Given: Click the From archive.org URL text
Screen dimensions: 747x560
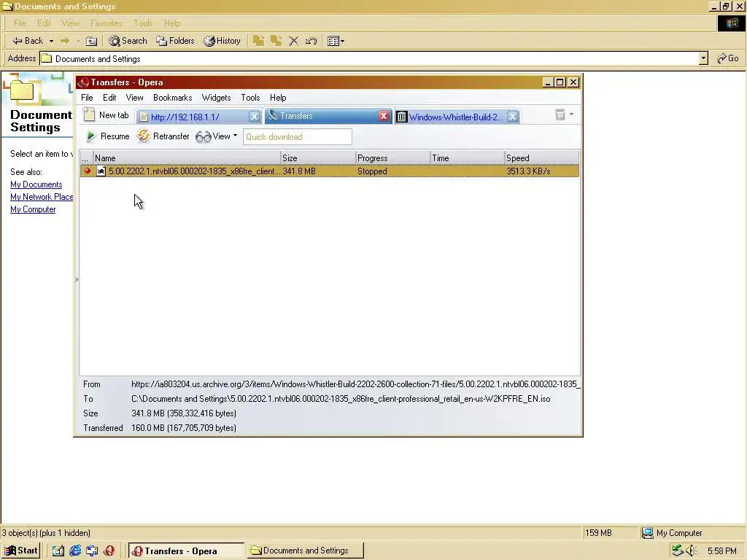Looking at the screenshot, I should coord(356,384).
